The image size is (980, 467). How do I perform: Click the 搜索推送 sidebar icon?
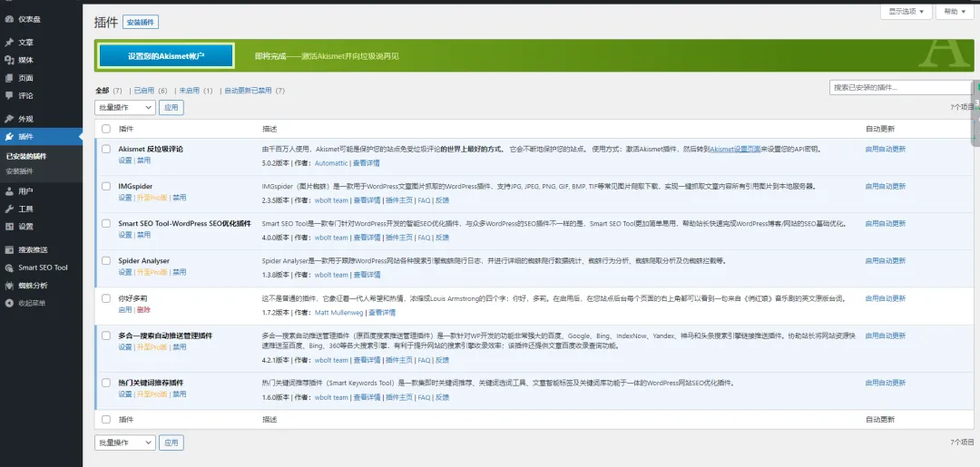pyautogui.click(x=9, y=249)
